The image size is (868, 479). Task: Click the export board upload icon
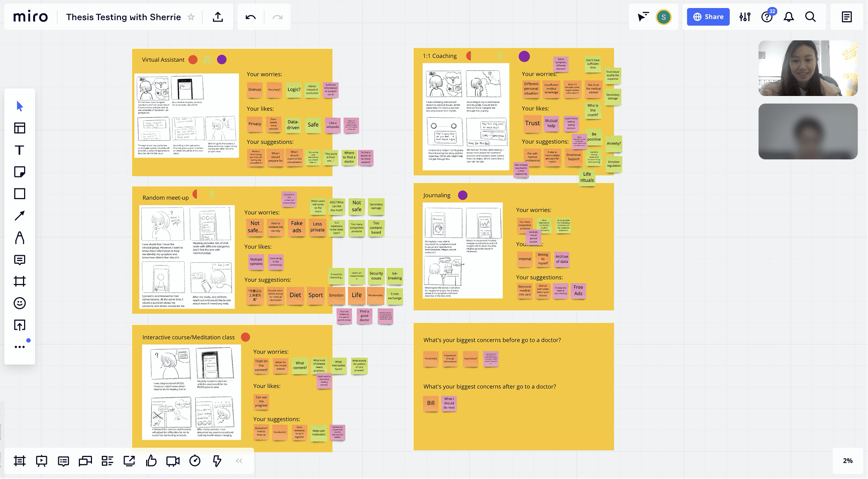point(218,17)
